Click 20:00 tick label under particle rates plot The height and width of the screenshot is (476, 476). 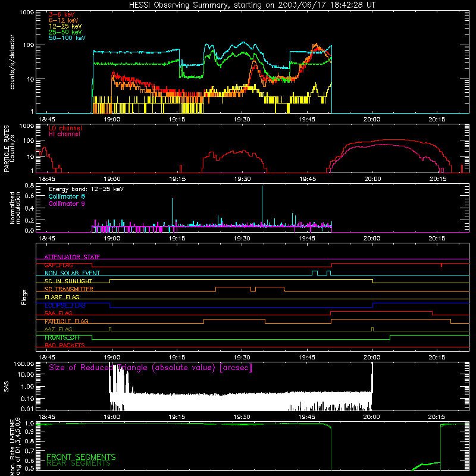click(x=372, y=179)
